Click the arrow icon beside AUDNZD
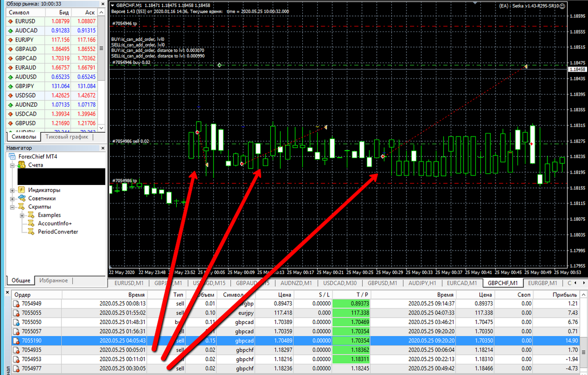The height and width of the screenshot is (375, 588). (11, 105)
